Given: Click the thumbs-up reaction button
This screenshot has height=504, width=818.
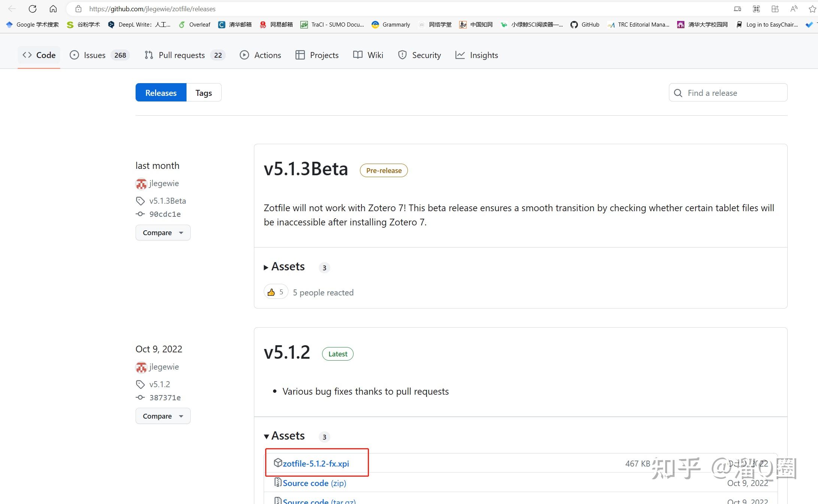Looking at the screenshot, I should coord(276,292).
